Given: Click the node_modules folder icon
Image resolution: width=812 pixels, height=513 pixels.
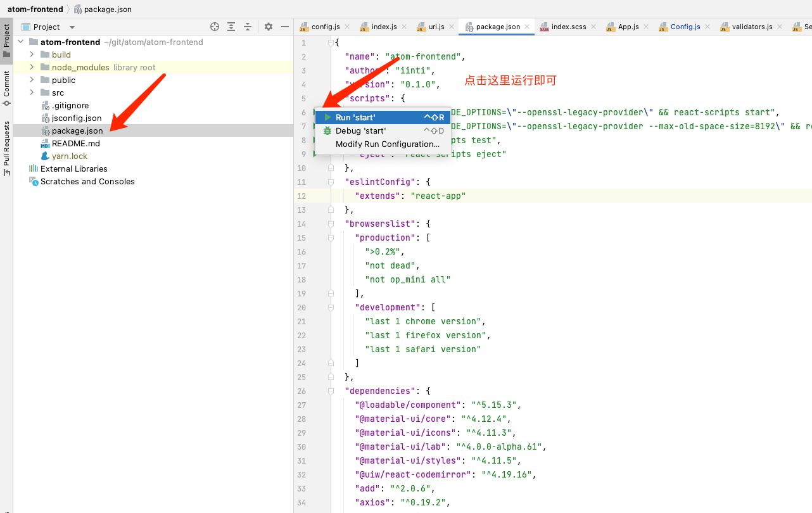Looking at the screenshot, I should click(45, 67).
